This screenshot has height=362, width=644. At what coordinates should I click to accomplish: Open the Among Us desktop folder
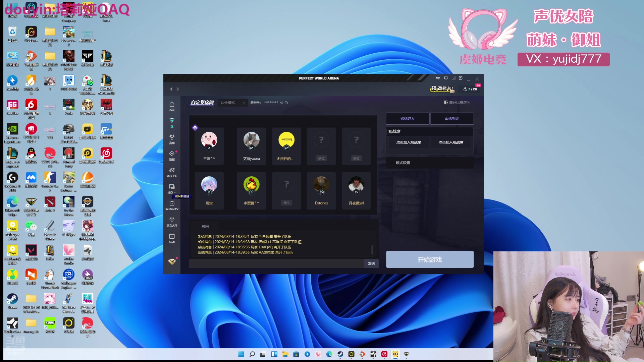pos(31,325)
